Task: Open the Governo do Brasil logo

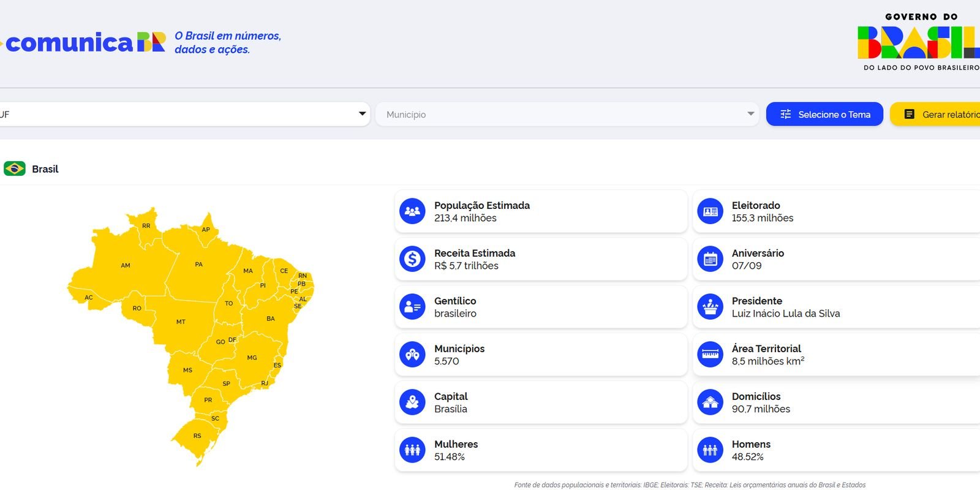Action: pyautogui.click(x=920, y=42)
